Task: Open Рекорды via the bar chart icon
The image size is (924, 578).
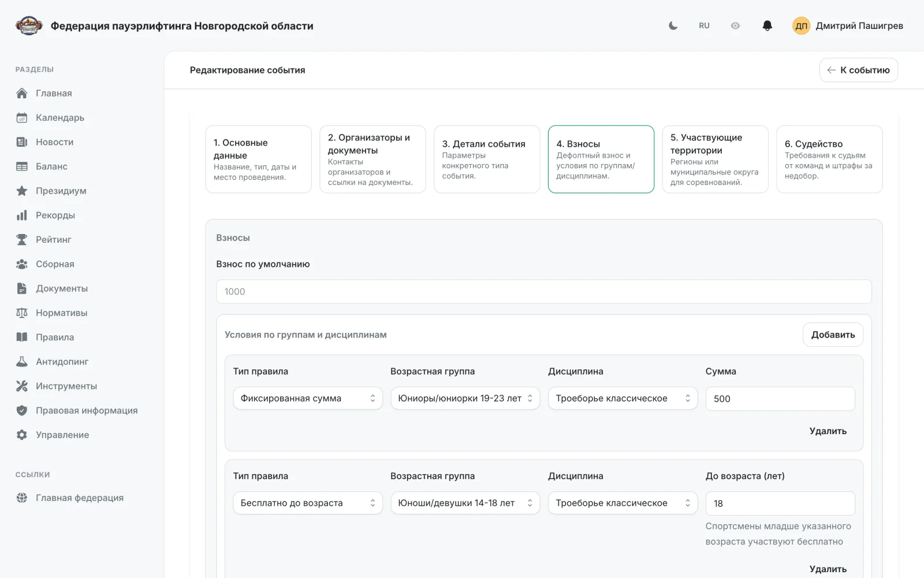Action: (22, 215)
